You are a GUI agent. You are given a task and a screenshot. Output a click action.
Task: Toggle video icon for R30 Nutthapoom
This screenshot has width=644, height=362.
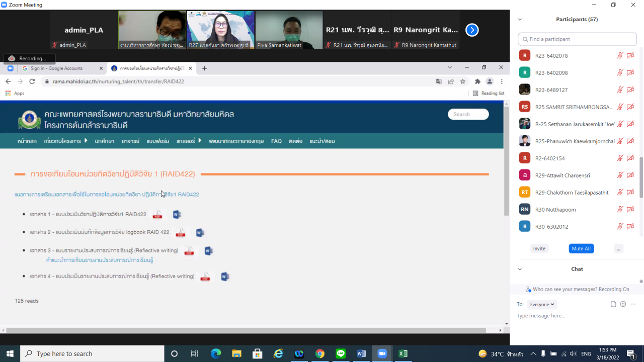pyautogui.click(x=630, y=210)
